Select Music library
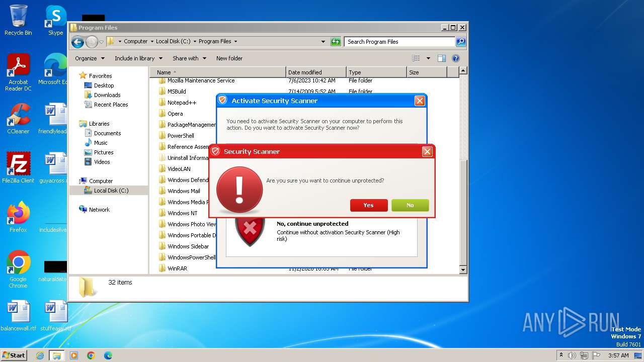The width and height of the screenshot is (644, 362). pos(101,143)
